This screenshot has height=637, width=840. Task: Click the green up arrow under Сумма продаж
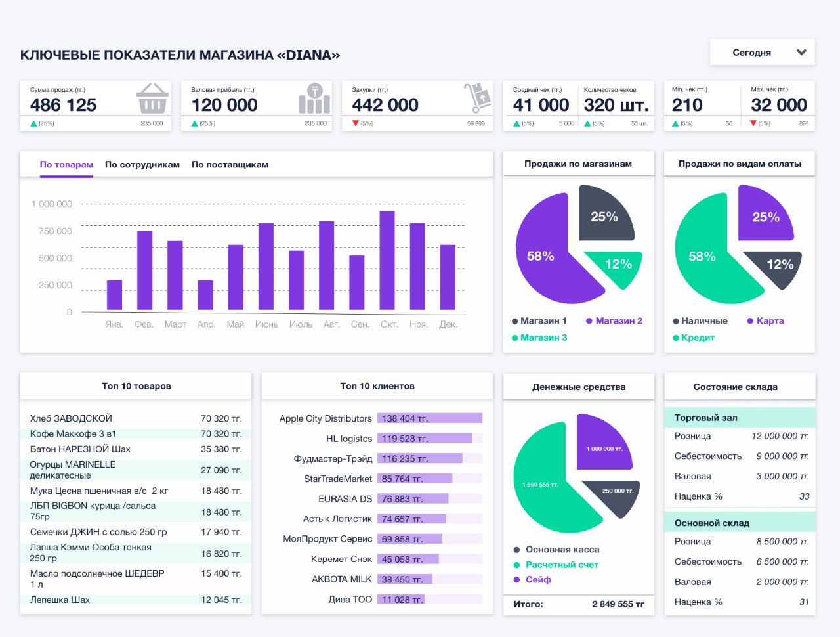tap(33, 123)
